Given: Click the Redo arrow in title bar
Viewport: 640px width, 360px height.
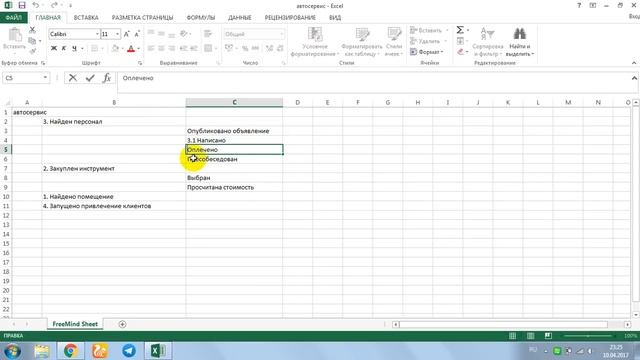Looking at the screenshot, I should [54, 5].
